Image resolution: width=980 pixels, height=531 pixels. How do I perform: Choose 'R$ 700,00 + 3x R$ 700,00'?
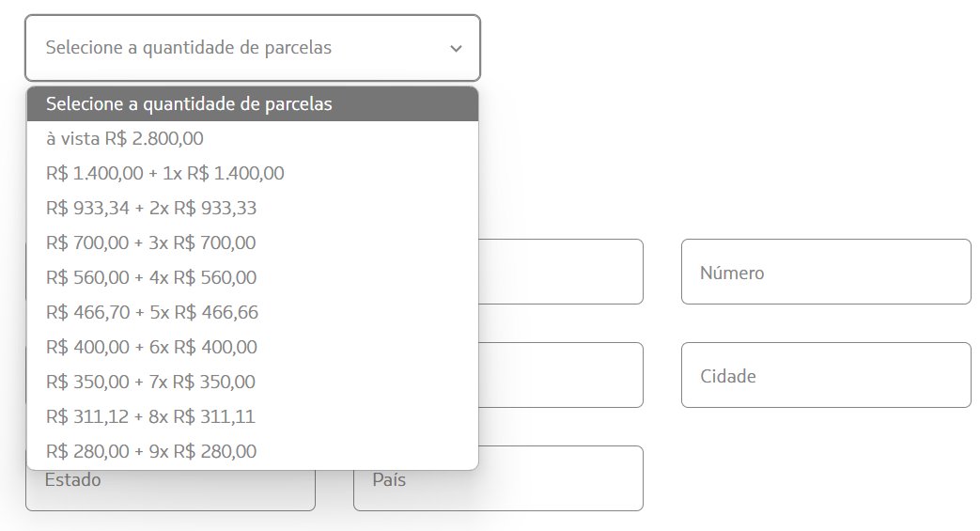253,242
